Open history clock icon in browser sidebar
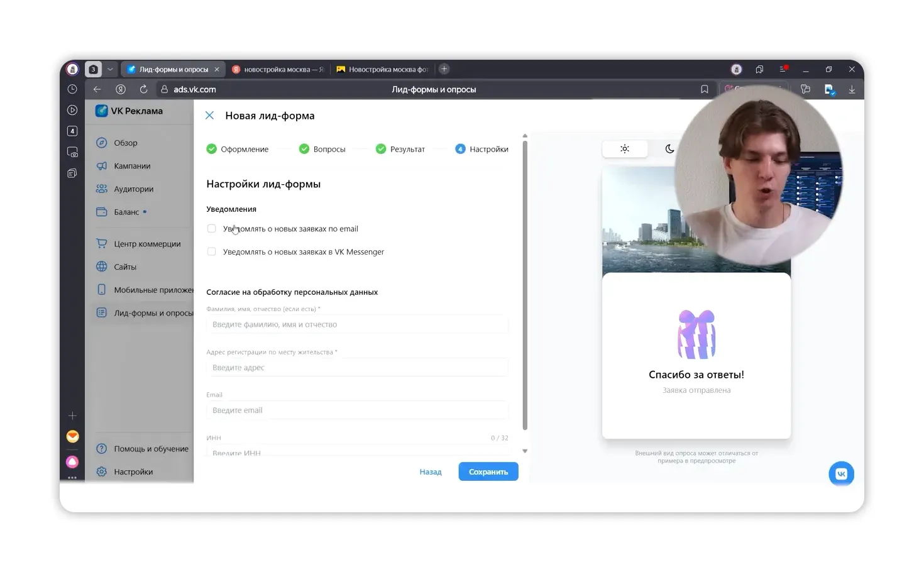The width and height of the screenshot is (924, 572). tap(72, 89)
